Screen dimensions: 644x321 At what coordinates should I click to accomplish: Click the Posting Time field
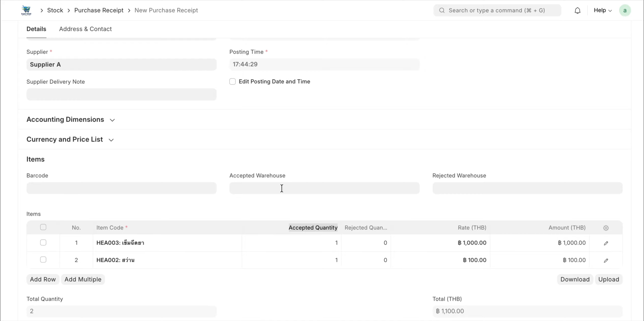324,64
